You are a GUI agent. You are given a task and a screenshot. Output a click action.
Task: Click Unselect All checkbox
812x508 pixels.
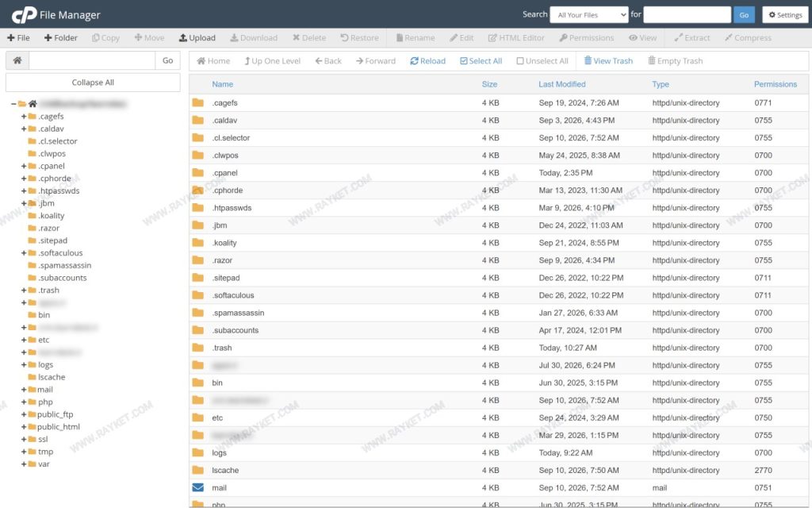click(x=542, y=61)
